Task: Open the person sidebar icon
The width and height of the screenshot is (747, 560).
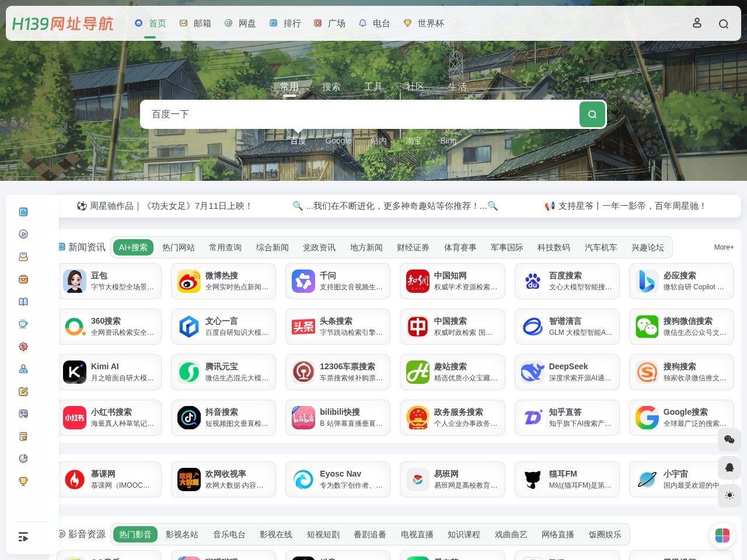Action: pyautogui.click(x=23, y=369)
